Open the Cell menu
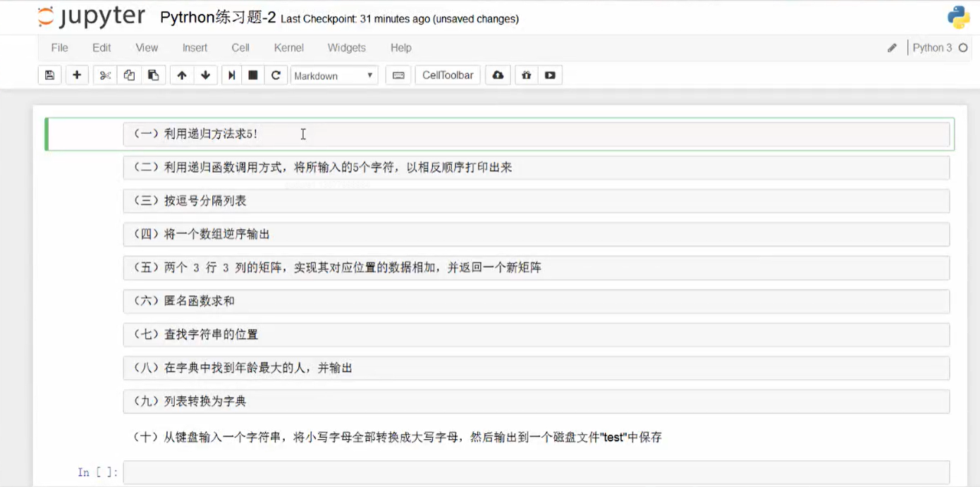The image size is (980, 487). (240, 48)
